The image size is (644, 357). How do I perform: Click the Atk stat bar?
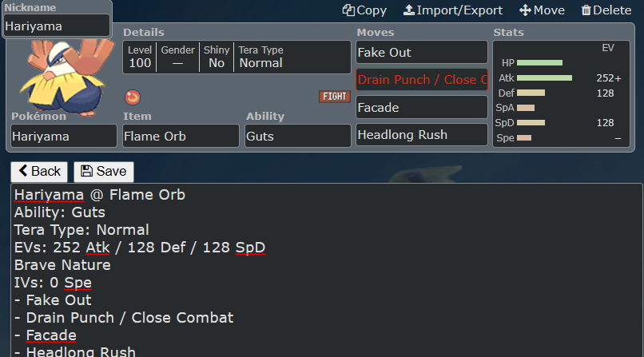pos(544,78)
